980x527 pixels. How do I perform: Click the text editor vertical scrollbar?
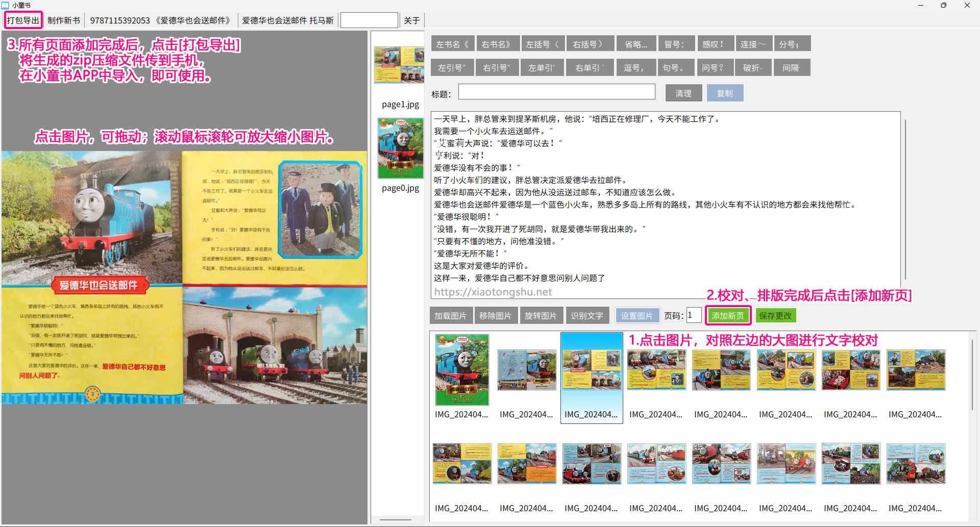pyautogui.click(x=905, y=199)
